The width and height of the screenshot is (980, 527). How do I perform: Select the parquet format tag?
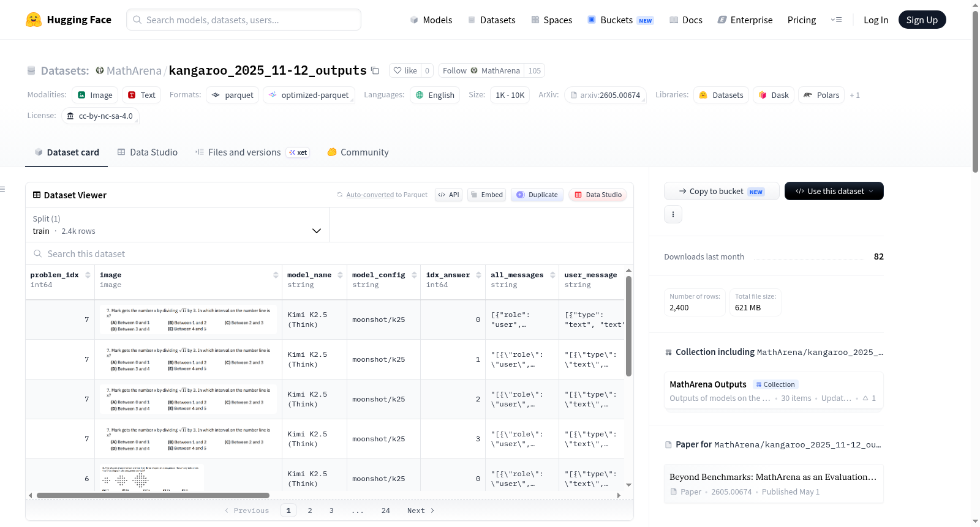pyautogui.click(x=233, y=95)
